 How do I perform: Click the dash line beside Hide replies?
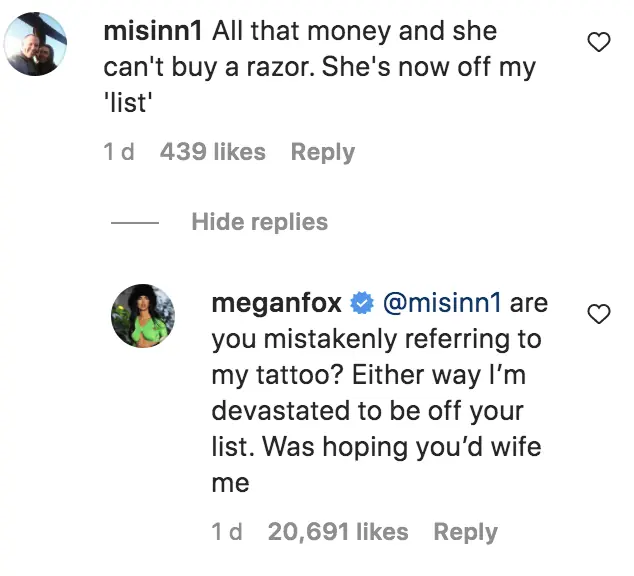point(133,222)
